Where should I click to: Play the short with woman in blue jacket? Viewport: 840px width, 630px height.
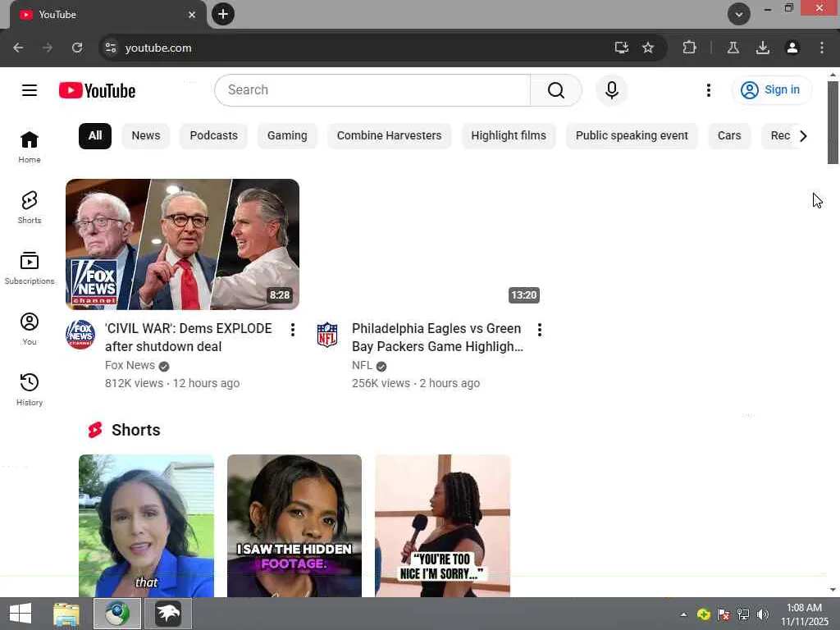(x=146, y=526)
